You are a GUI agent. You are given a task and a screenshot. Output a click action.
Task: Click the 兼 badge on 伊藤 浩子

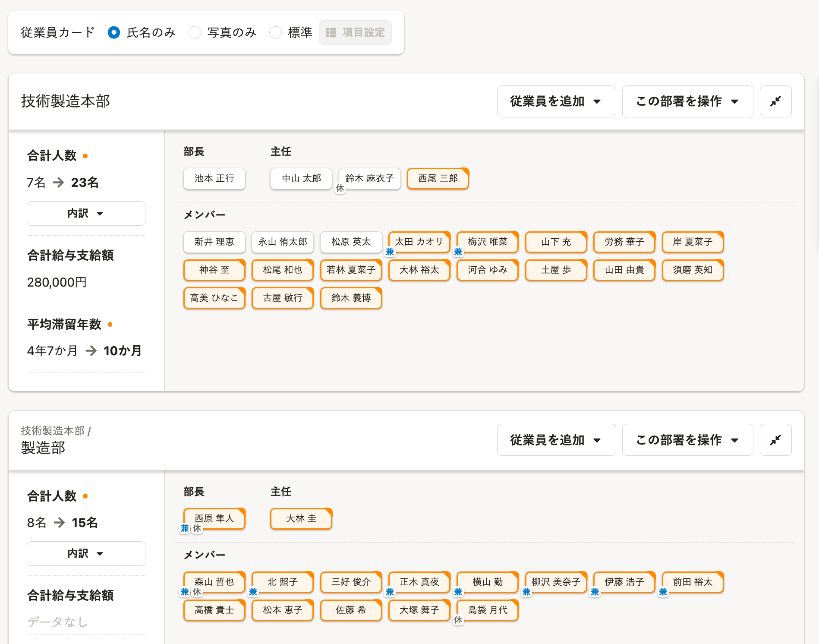tap(595, 592)
